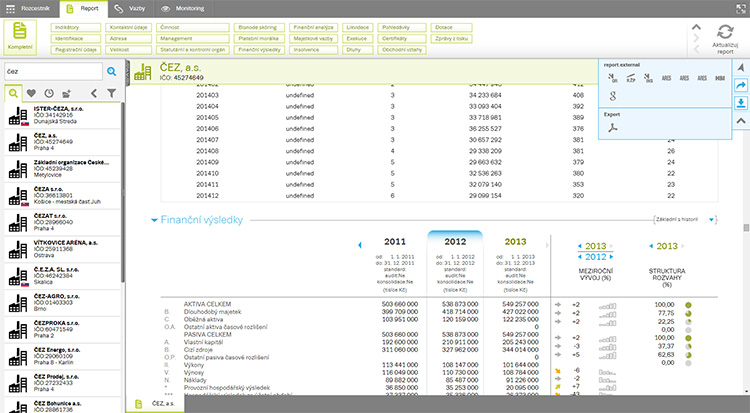Search company on Google via g icon
This screenshot has height=413, width=750.
(613, 96)
